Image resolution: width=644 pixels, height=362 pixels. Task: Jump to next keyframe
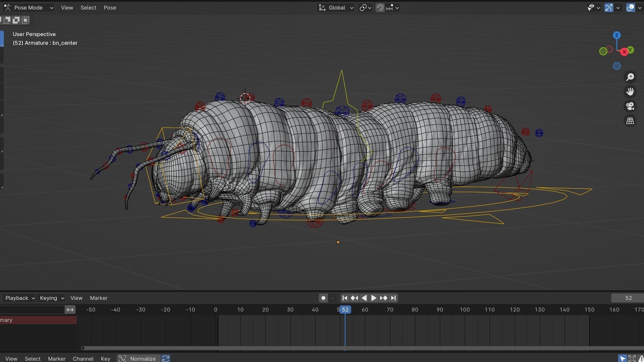coord(383,298)
